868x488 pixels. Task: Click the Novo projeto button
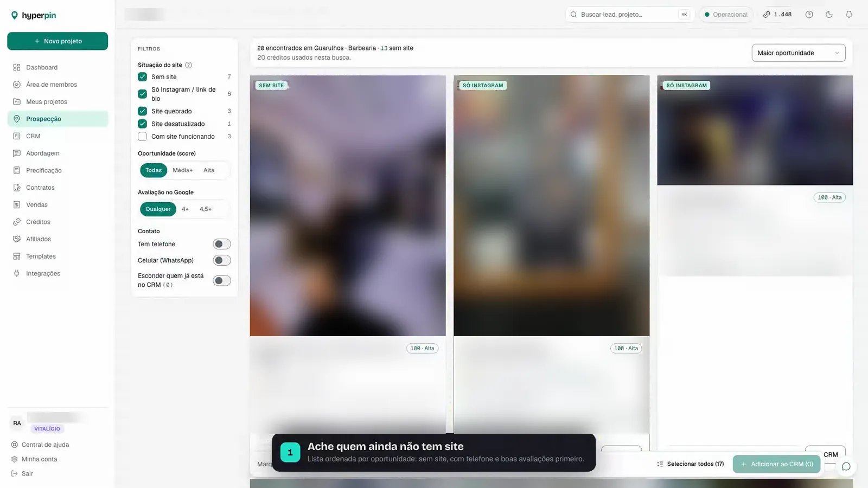(x=58, y=41)
